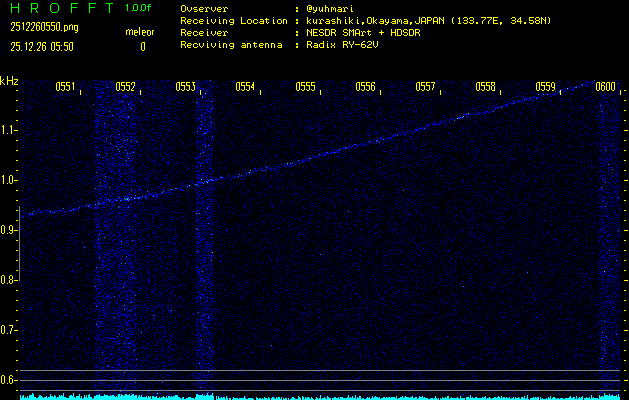Image resolution: width=629 pixels, height=400 pixels.
Task: Select the 2512260550.png filename
Action: point(46,27)
